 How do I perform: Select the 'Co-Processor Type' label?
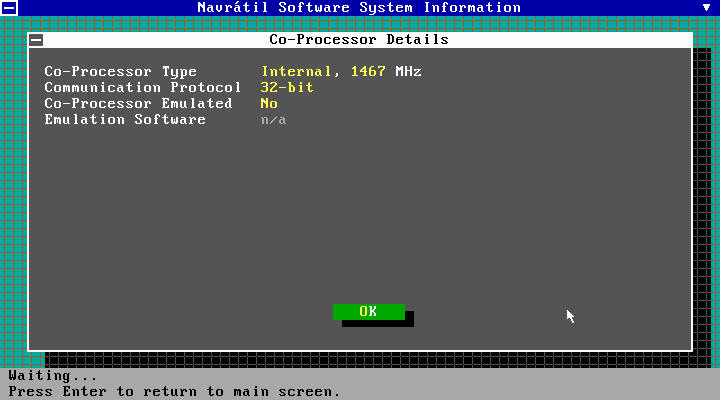[120, 72]
